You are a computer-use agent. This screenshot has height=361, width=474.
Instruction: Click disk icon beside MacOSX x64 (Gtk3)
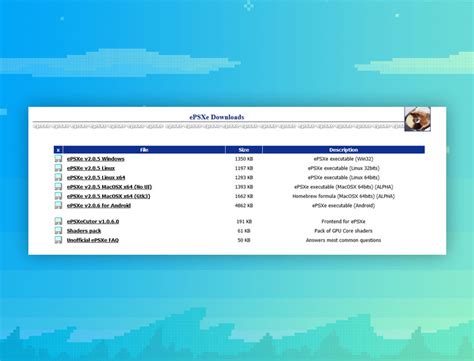coord(58,196)
